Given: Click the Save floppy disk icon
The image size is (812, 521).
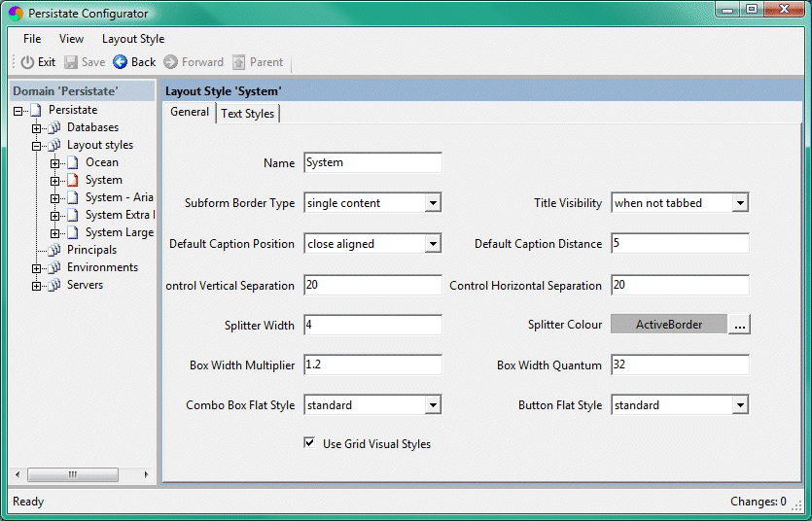Looking at the screenshot, I should click(71, 62).
